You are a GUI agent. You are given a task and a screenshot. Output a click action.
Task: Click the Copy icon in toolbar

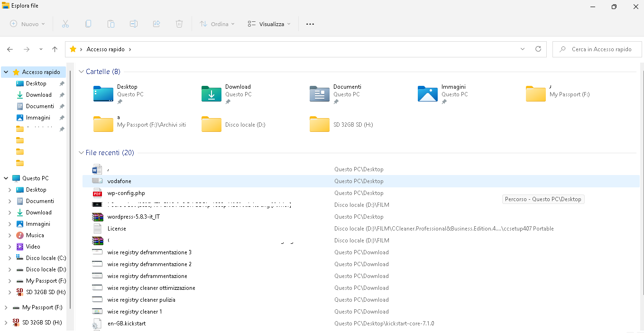pyautogui.click(x=88, y=24)
